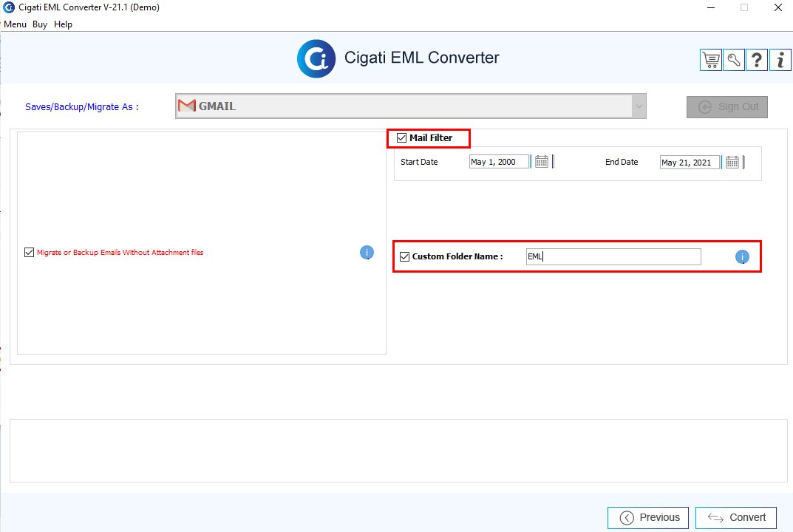Open the Start Date calendar picker
Screen dimensions: 793x532
pos(542,162)
